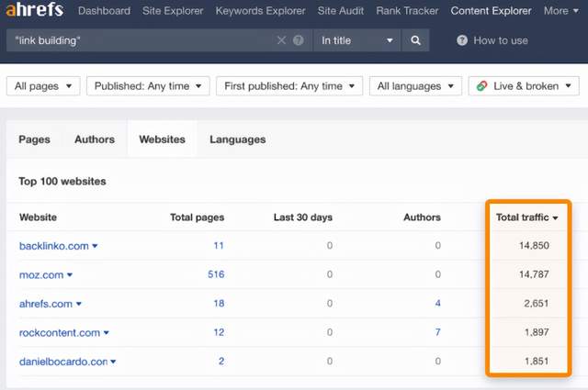Sort by Total traffic column header
This screenshot has height=390, width=588.
coord(526,217)
